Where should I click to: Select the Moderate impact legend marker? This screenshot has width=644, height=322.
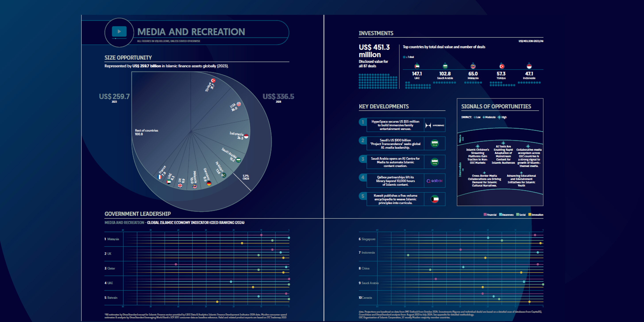pyautogui.click(x=484, y=117)
